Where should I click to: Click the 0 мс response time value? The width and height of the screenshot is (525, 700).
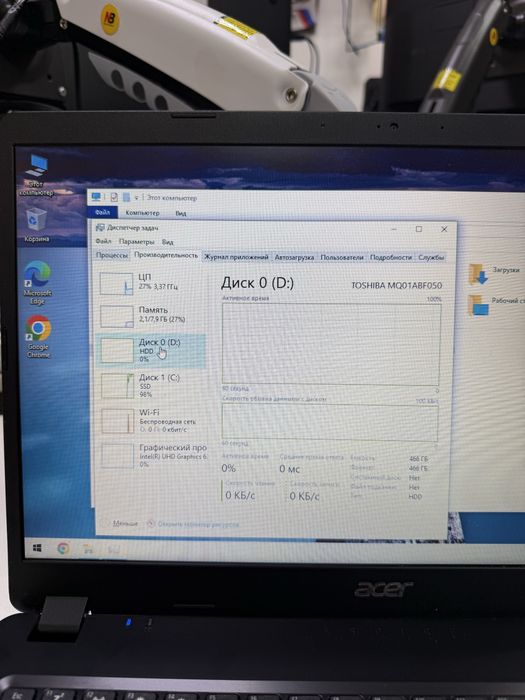(290, 469)
